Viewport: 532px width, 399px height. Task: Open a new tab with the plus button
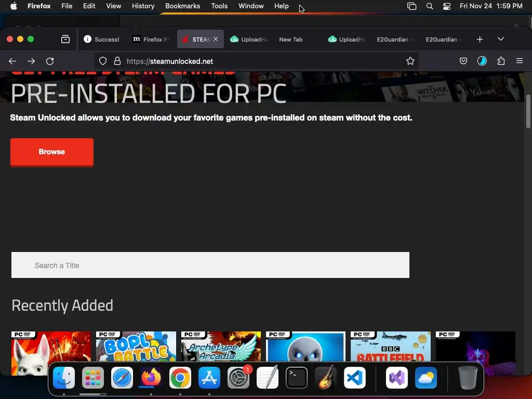pyautogui.click(x=480, y=39)
